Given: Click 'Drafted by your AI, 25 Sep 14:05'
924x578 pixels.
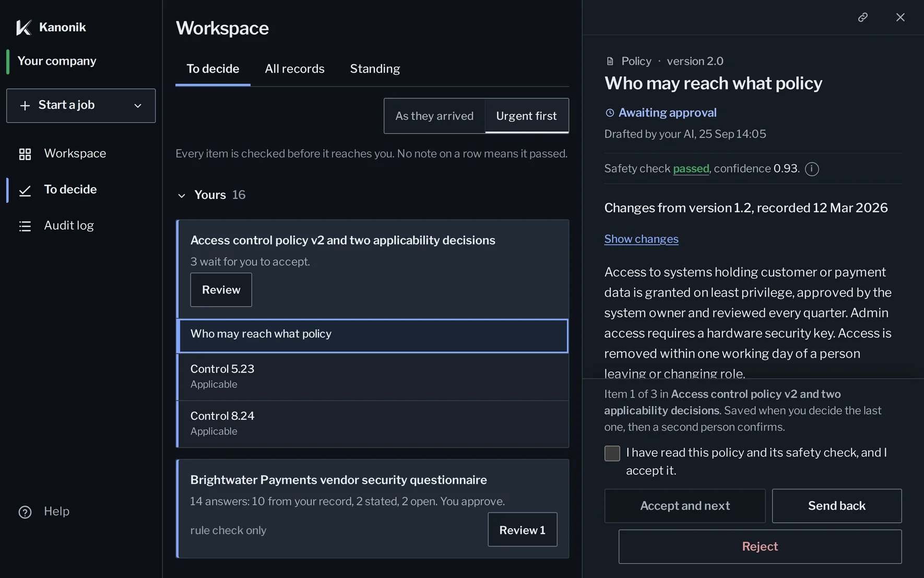Looking at the screenshot, I should [685, 134].
